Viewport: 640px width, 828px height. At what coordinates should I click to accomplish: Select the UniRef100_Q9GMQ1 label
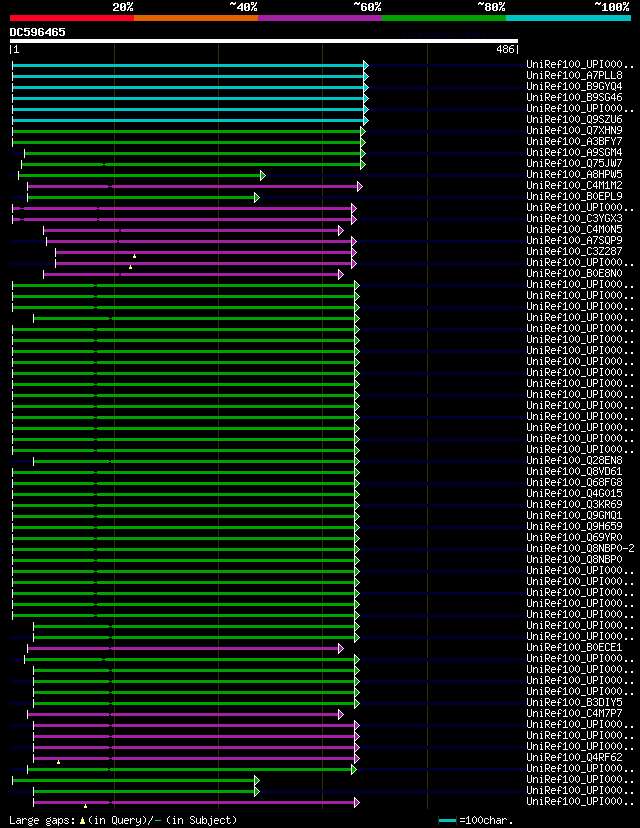tap(574, 515)
